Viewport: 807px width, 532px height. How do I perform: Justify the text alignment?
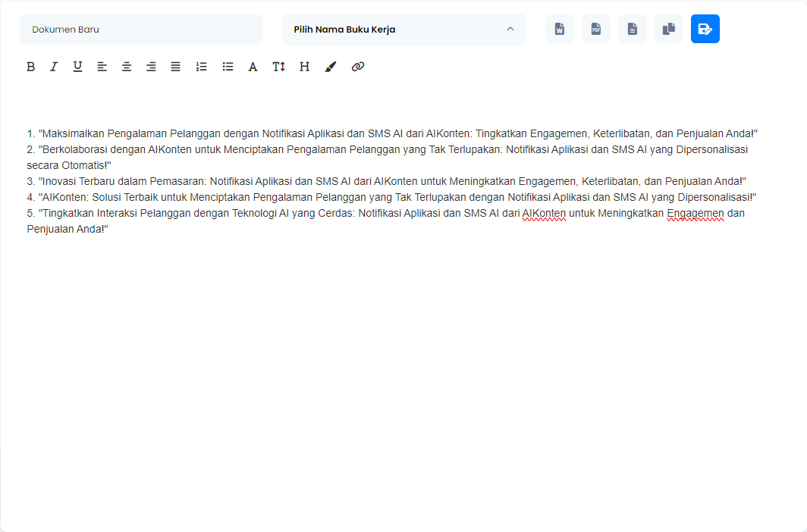click(175, 67)
